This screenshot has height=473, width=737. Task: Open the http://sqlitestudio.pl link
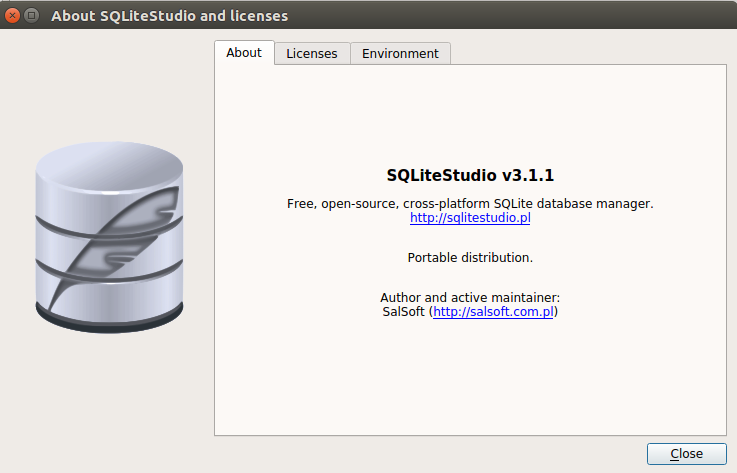[x=470, y=217]
